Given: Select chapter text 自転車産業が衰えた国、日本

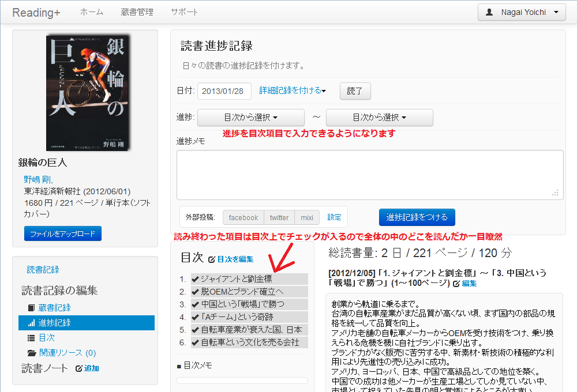Looking at the screenshot, I should point(252,330).
